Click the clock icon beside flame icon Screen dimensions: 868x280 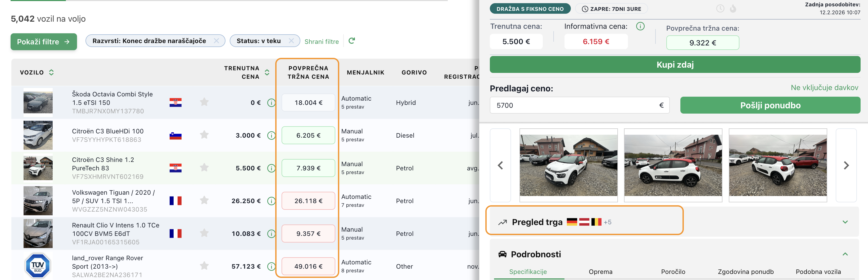(x=720, y=9)
